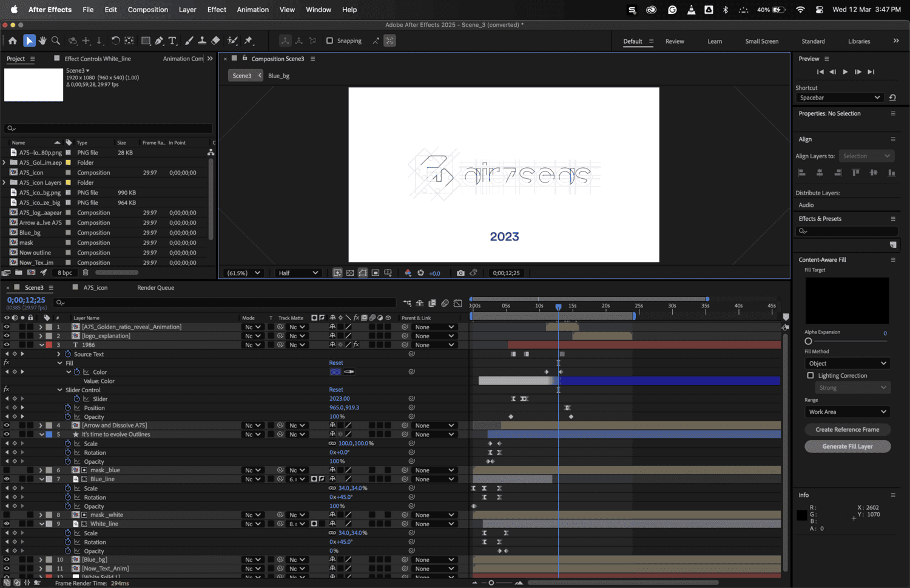Enable Lighting Correction checkbox
Viewport: 910px width, 588px height.
coord(811,376)
